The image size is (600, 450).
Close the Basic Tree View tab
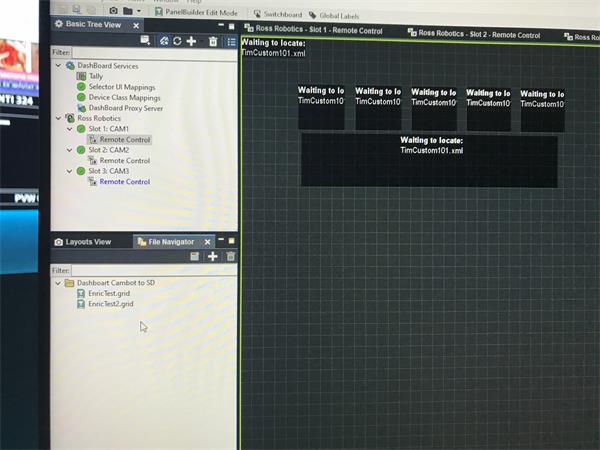pos(136,25)
